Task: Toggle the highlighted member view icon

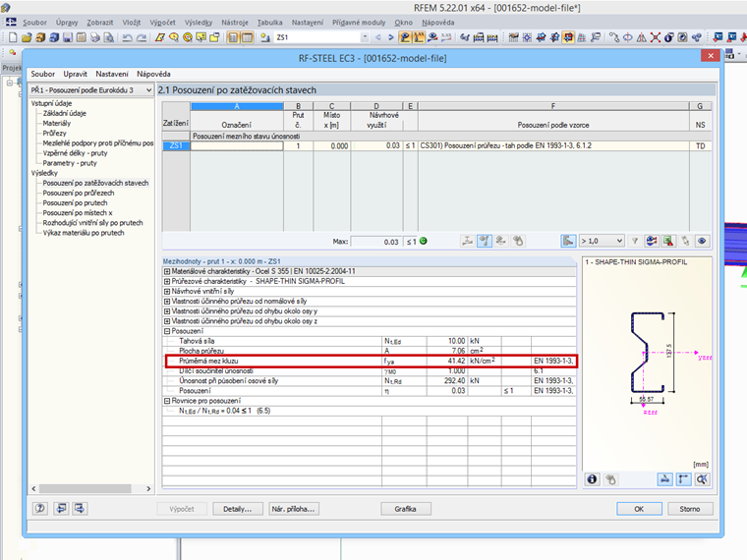Action: click(484, 241)
